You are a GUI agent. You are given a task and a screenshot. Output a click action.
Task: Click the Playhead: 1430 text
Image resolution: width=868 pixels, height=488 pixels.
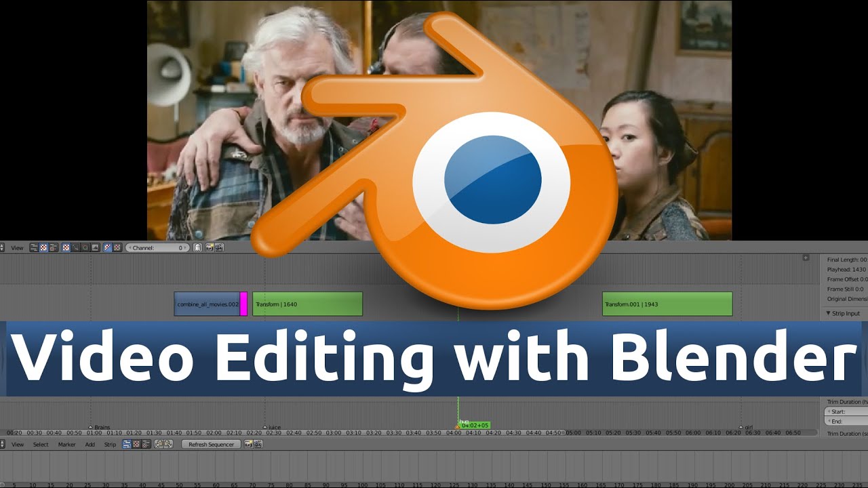click(x=846, y=270)
